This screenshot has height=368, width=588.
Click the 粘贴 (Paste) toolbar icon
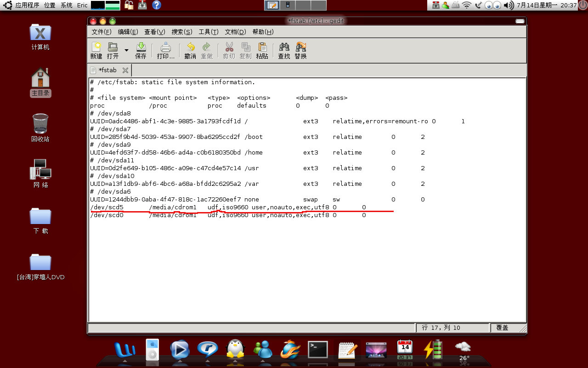pyautogui.click(x=262, y=51)
